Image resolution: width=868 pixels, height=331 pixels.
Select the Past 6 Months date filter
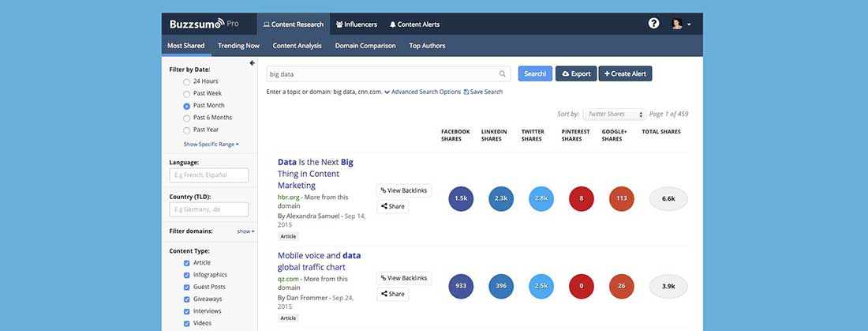click(x=186, y=118)
